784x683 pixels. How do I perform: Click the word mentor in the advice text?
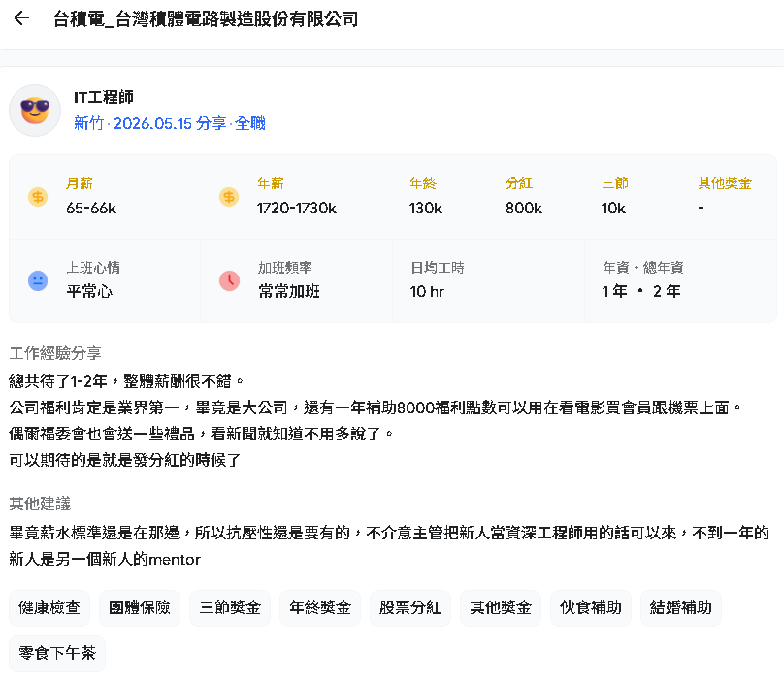tap(175, 559)
